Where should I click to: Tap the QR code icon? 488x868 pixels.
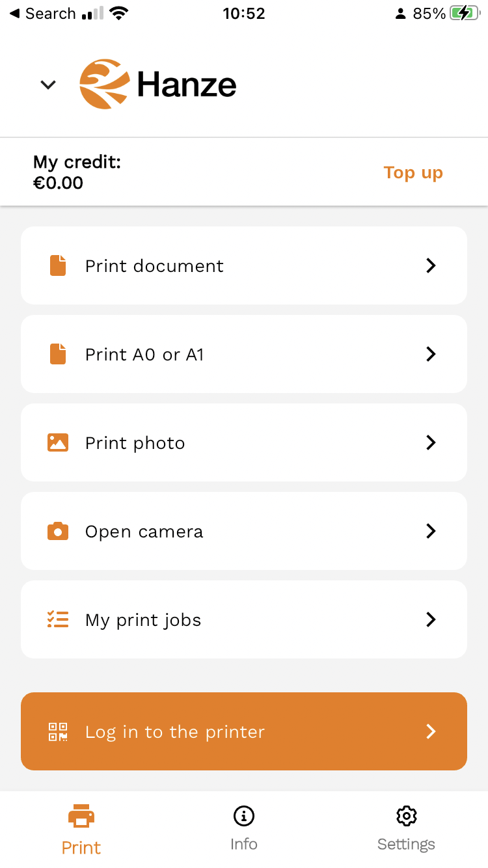point(58,731)
